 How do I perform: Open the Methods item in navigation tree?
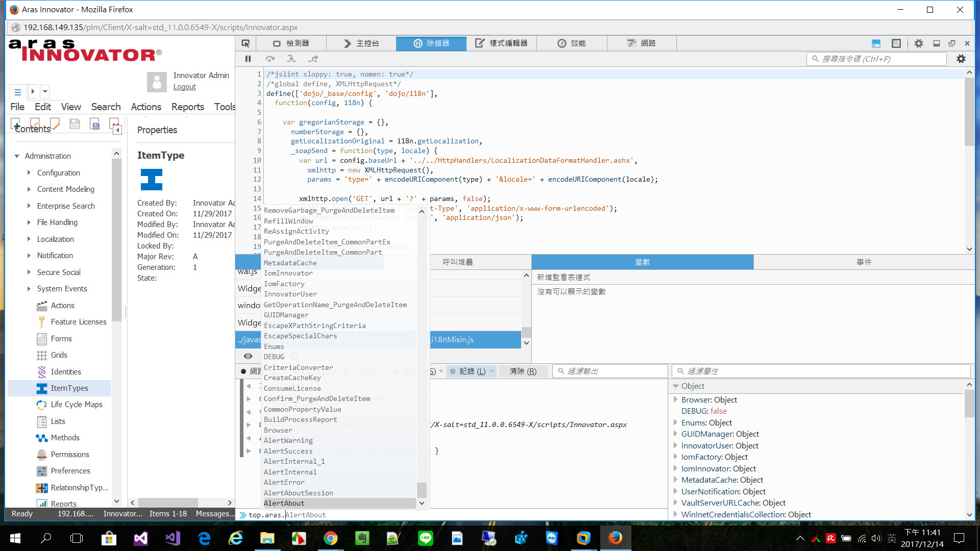coord(65,438)
